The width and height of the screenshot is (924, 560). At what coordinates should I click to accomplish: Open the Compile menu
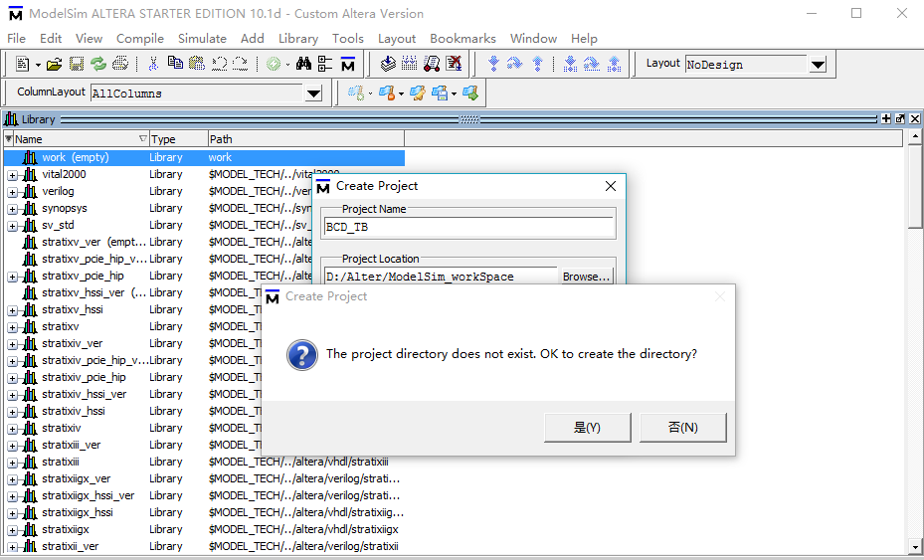click(139, 39)
